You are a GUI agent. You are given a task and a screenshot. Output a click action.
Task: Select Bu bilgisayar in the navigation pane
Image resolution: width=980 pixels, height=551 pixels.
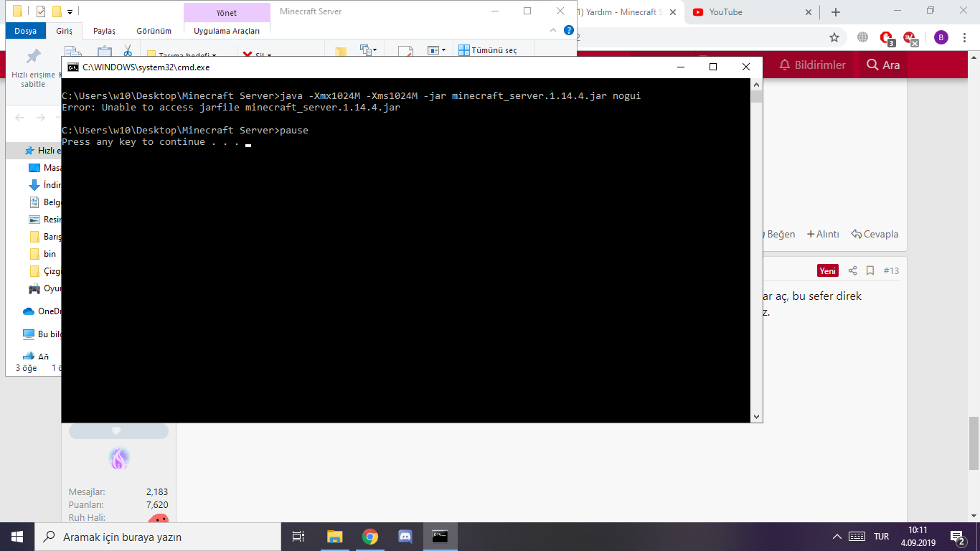tap(42, 334)
